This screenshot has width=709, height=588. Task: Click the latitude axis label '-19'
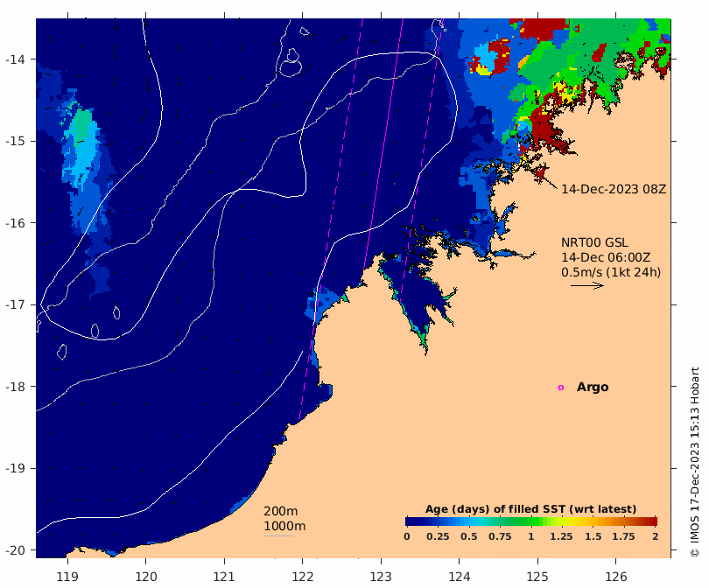15,468
